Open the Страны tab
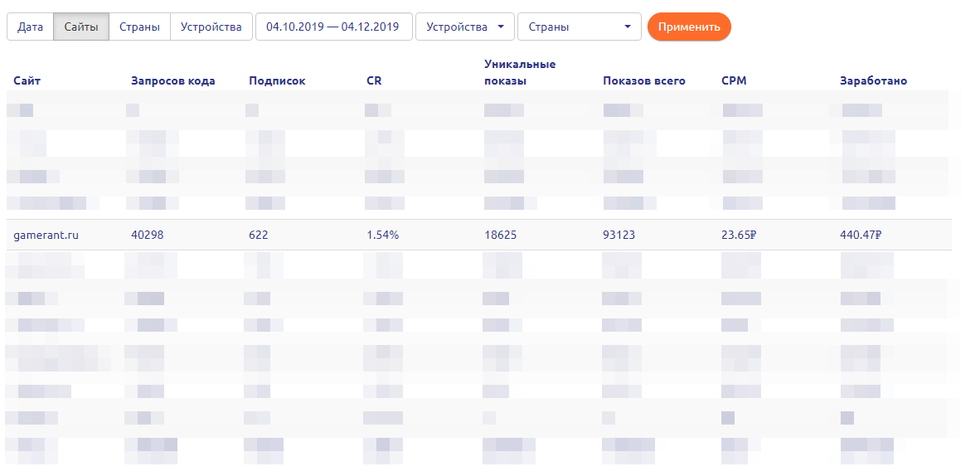 pos(139,27)
